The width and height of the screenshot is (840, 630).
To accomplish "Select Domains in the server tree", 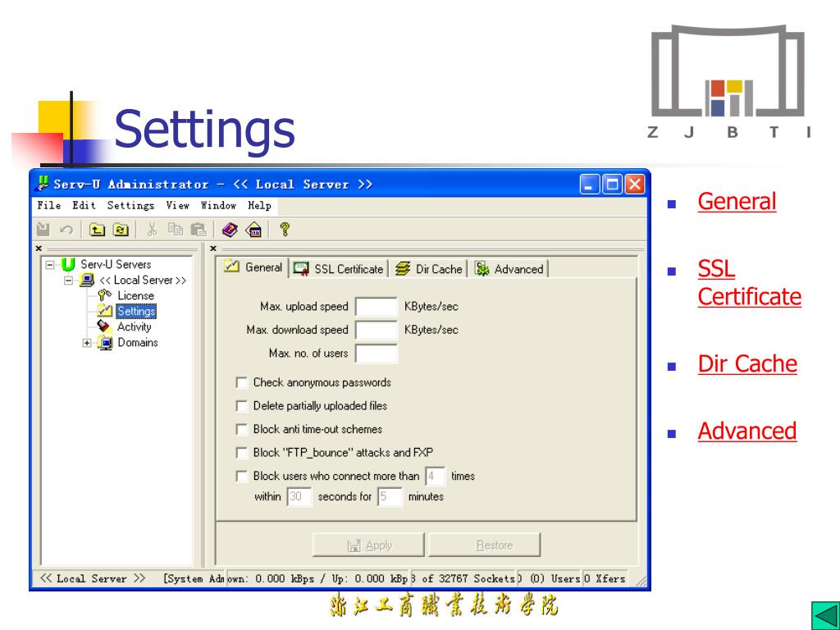I will [138, 342].
